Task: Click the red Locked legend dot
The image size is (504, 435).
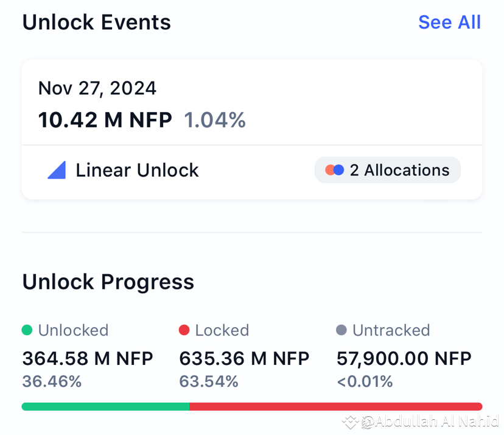Action: [184, 330]
